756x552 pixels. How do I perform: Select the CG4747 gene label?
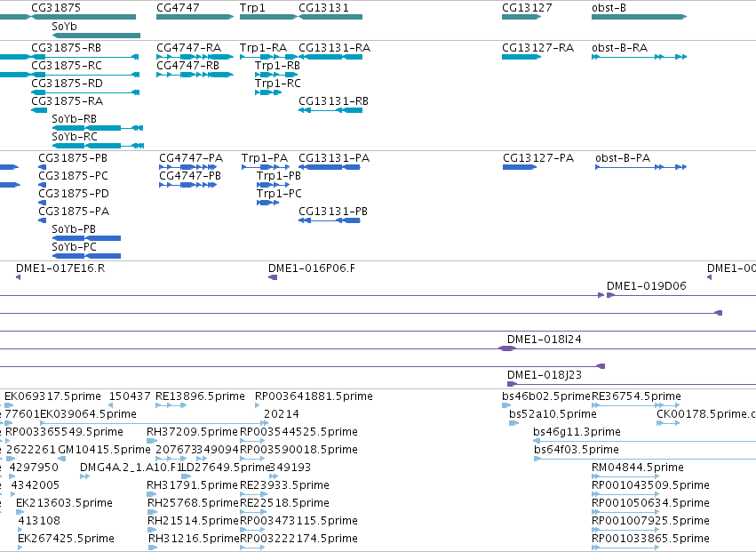click(178, 8)
